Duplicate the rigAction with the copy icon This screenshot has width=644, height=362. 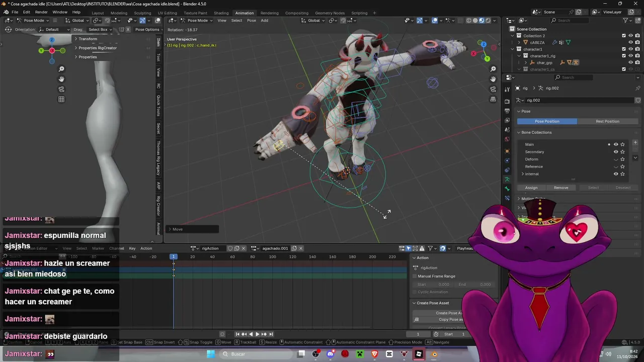[237, 248]
